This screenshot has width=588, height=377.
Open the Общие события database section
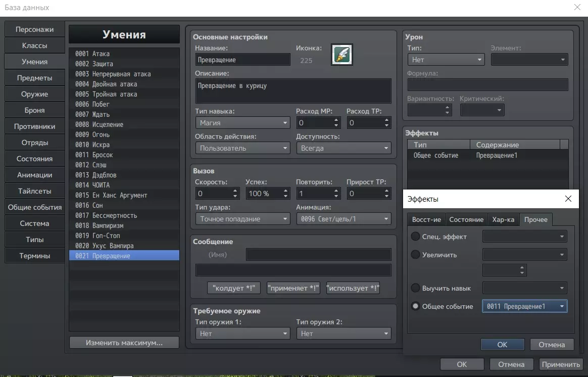[34, 207]
